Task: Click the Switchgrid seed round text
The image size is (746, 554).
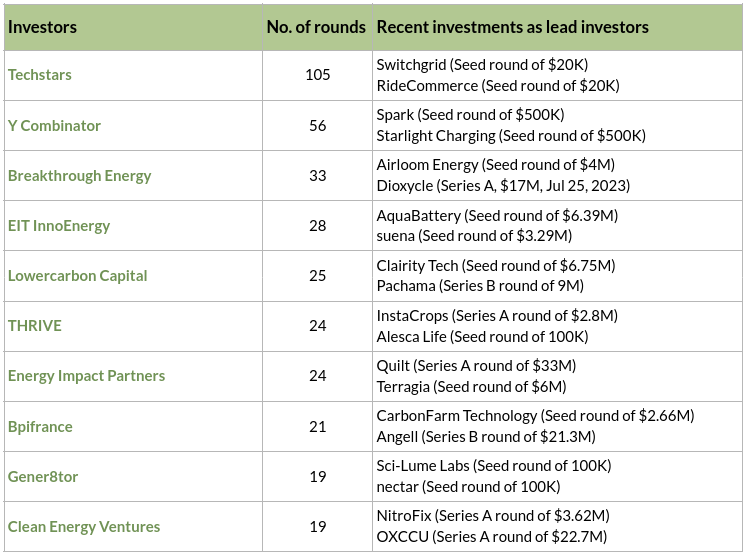Action: (482, 65)
